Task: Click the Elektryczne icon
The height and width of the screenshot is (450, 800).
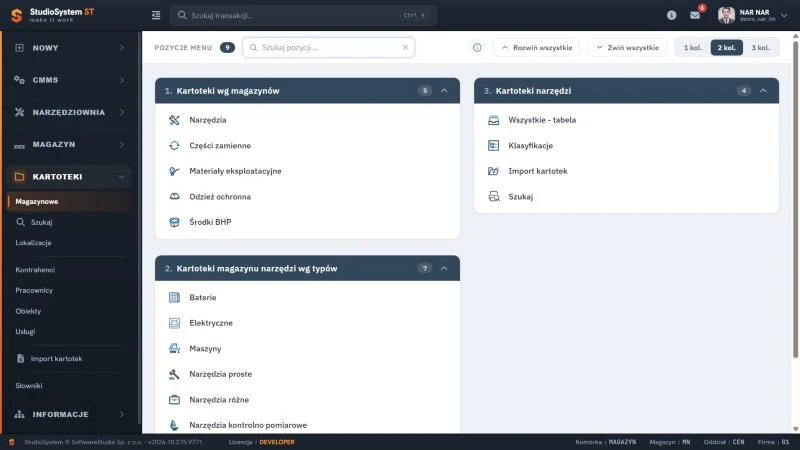Action: coord(174,323)
